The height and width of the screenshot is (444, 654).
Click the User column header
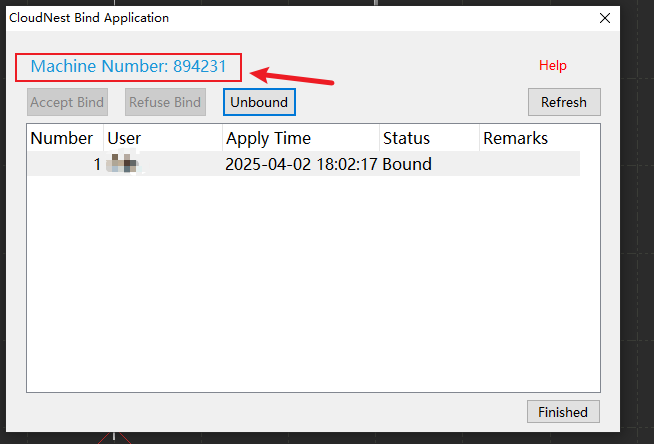pos(163,138)
